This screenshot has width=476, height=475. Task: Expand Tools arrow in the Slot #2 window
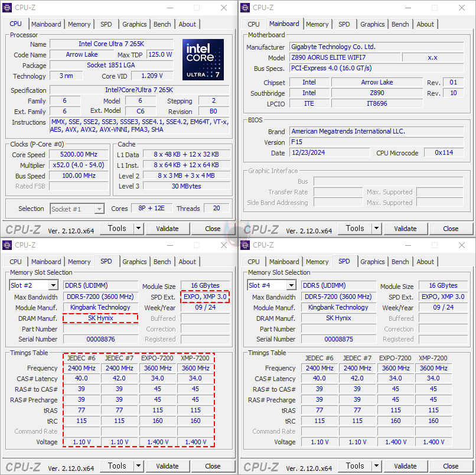click(138, 466)
